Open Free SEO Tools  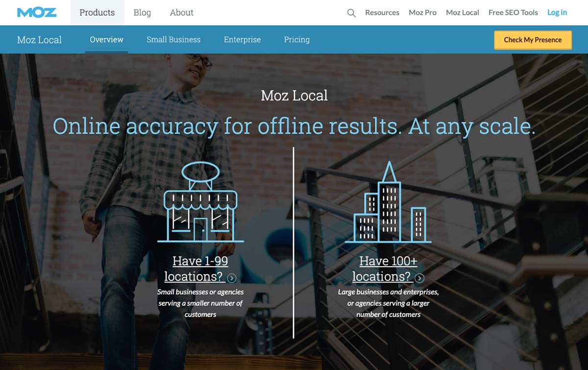(513, 13)
